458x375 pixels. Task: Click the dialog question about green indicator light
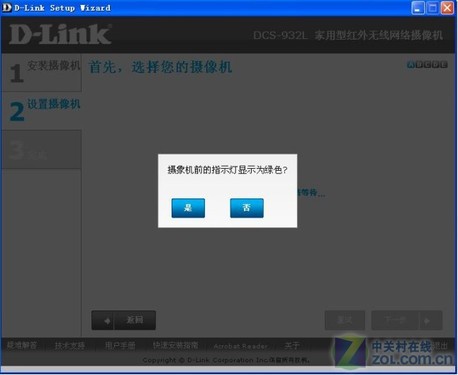[x=227, y=170]
